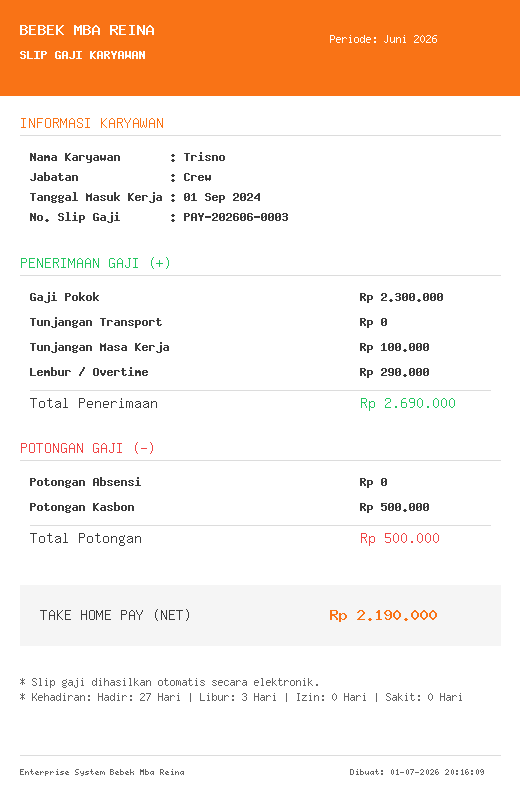
Task: Select the INFORMASI KARYAWAN section heading
Action: (92, 123)
